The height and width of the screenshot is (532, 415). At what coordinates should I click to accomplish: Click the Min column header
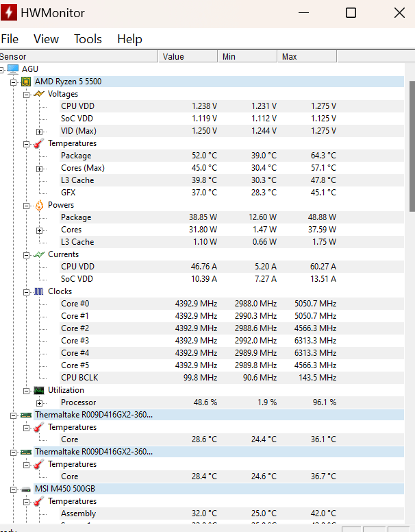247,56
